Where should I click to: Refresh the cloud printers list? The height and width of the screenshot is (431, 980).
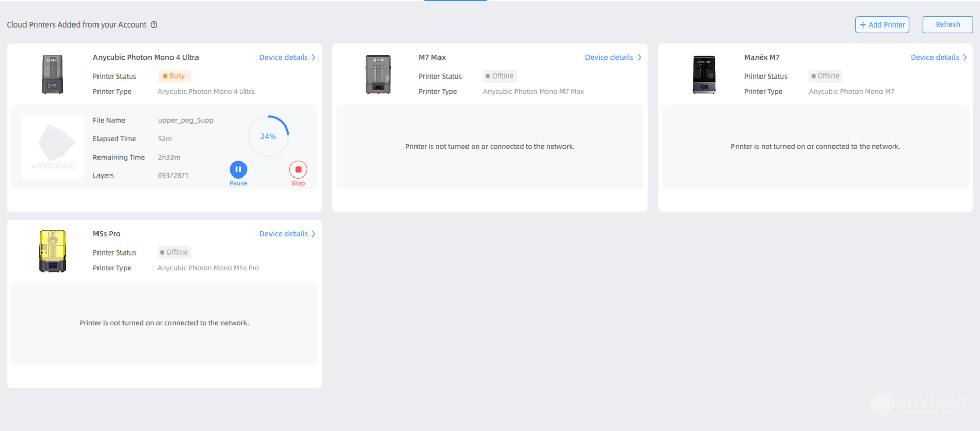coord(947,24)
